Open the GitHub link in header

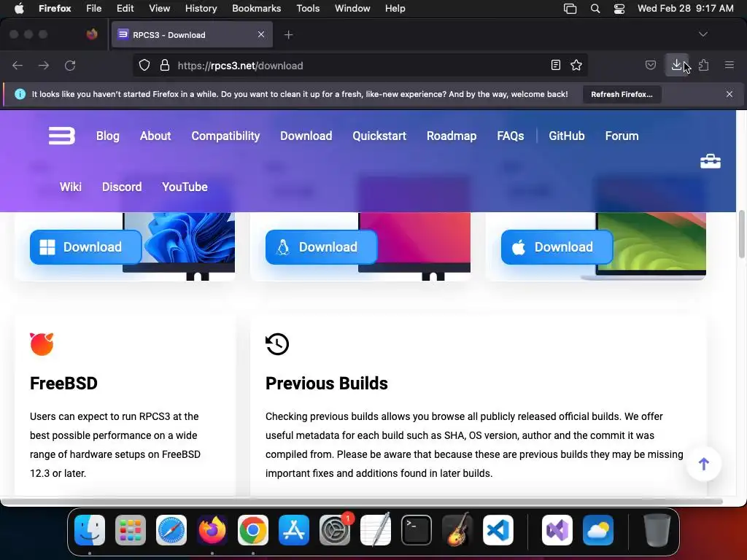click(x=566, y=136)
